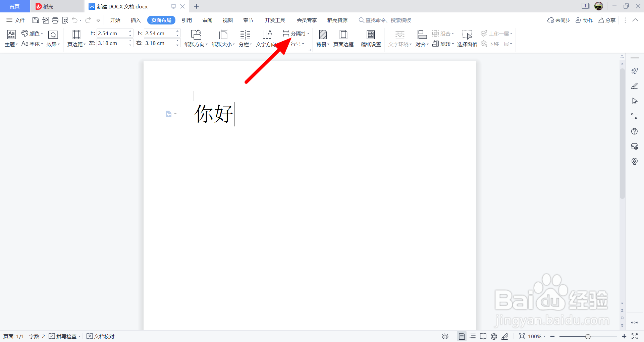Image resolution: width=644 pixels, height=342 pixels.
Task: Click the cursor select icon in right sidebar
Action: tap(635, 101)
